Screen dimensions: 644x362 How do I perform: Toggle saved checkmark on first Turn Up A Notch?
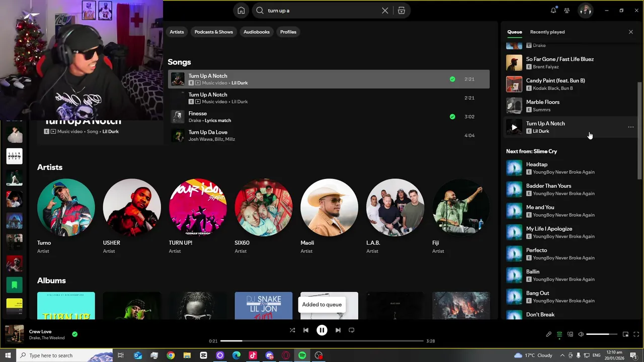point(452,79)
